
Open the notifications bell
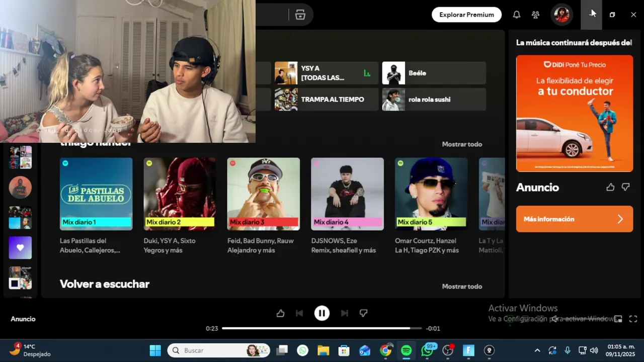(x=517, y=15)
